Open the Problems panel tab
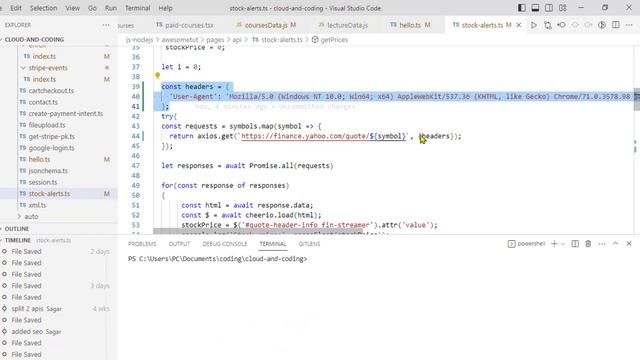This screenshot has width=640, height=360. 142,244
